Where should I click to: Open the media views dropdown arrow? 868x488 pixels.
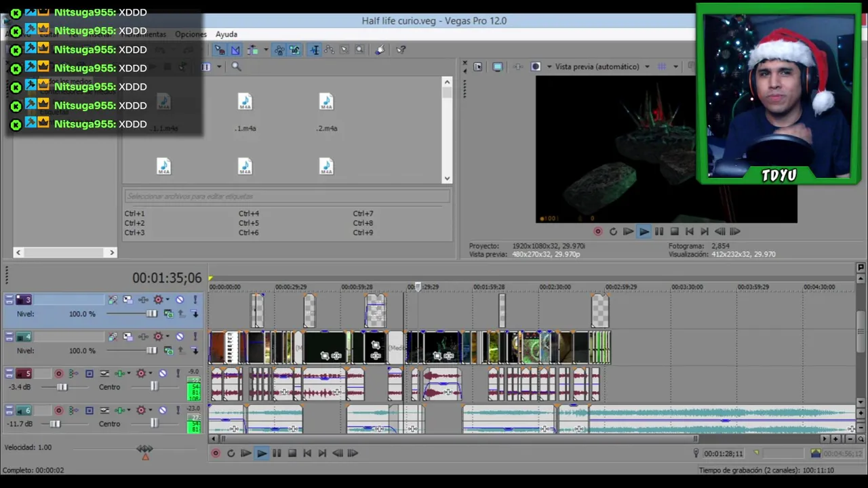click(x=218, y=66)
